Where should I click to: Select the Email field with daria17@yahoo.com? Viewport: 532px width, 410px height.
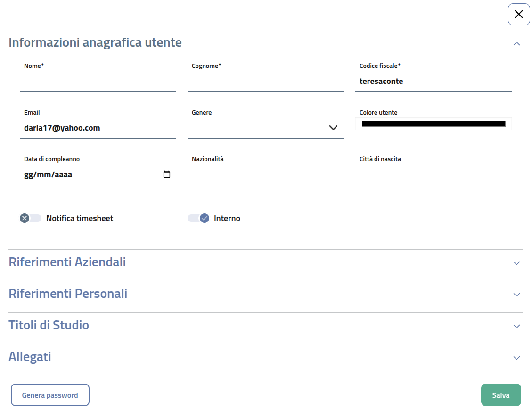click(98, 128)
